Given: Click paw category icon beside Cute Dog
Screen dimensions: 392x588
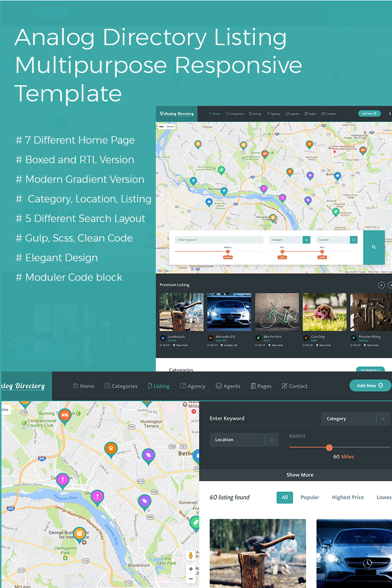Looking at the screenshot, I should tap(306, 338).
